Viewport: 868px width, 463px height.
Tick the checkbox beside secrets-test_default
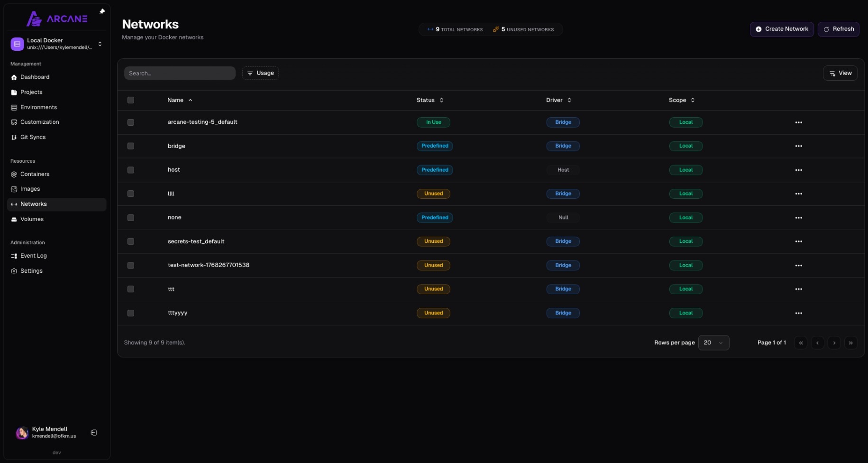(131, 241)
